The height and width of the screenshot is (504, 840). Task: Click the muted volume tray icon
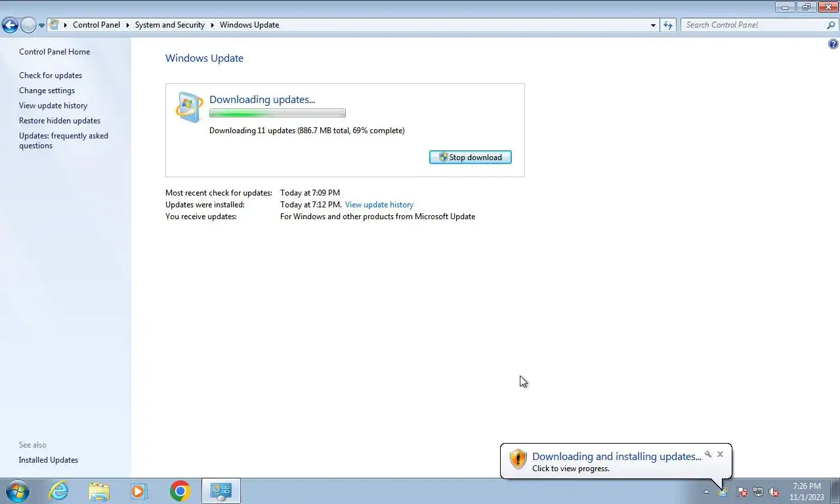click(x=774, y=492)
